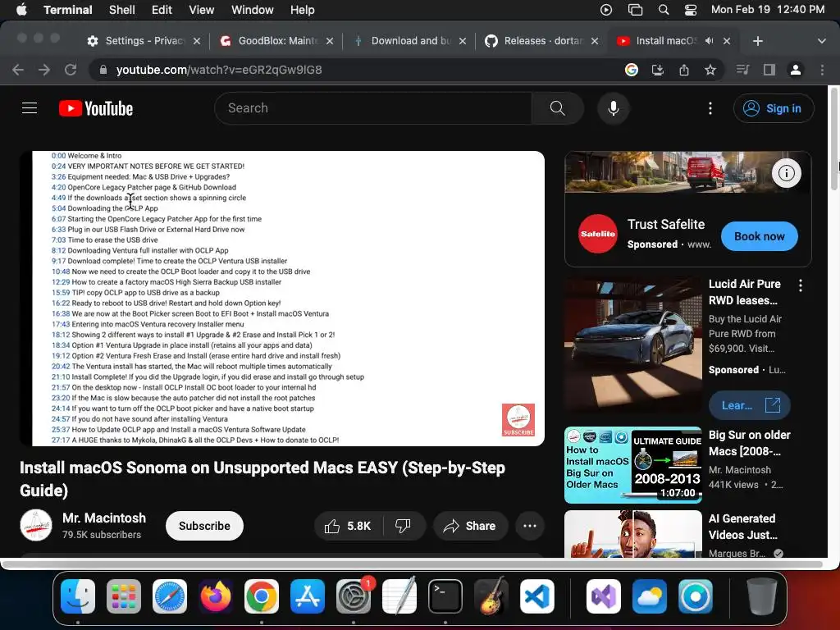Close the GoodBlox tab
Image resolution: width=840 pixels, height=630 pixels.
point(330,41)
